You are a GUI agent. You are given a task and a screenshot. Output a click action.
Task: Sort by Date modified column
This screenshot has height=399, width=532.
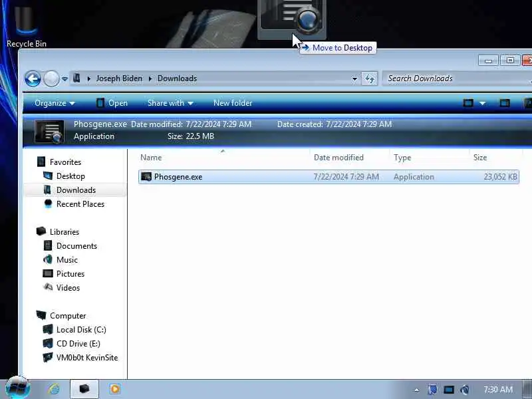click(x=350, y=158)
